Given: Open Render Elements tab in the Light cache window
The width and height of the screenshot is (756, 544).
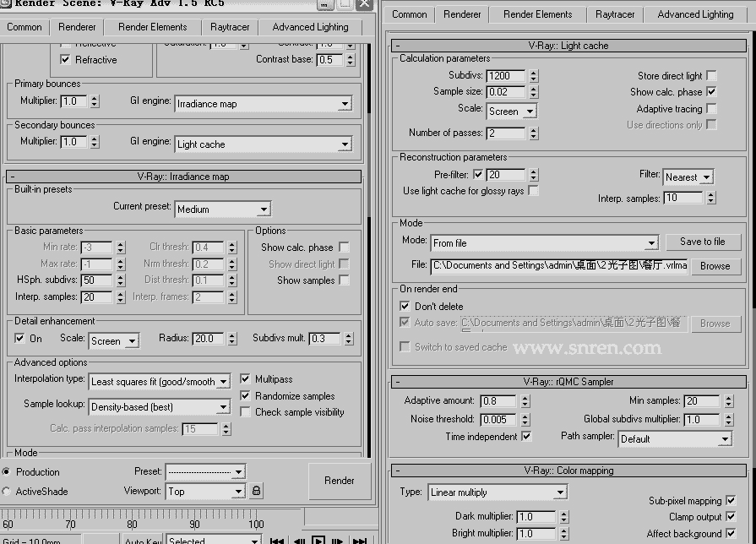Looking at the screenshot, I should coord(537,14).
